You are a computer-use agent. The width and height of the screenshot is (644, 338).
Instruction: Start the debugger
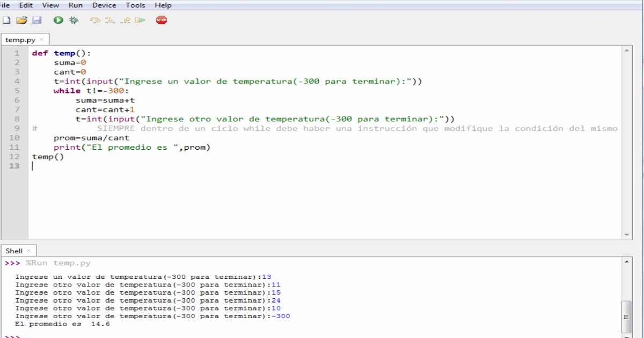74,20
